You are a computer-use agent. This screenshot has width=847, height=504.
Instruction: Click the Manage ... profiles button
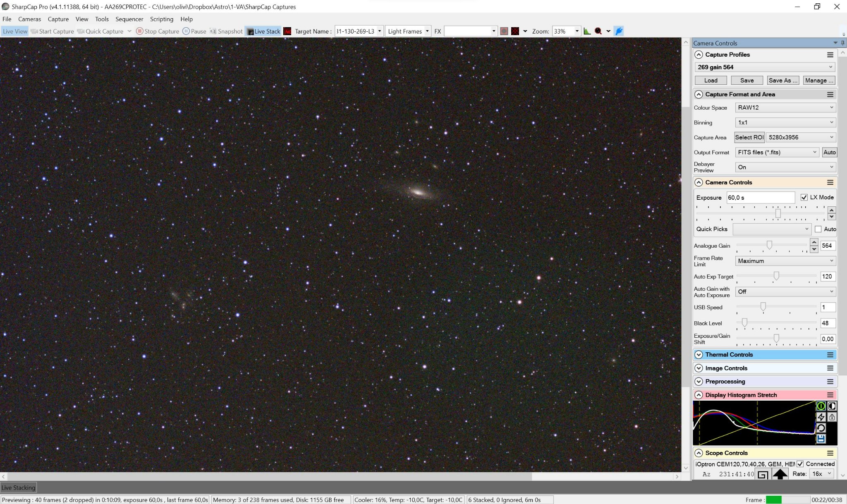point(819,81)
